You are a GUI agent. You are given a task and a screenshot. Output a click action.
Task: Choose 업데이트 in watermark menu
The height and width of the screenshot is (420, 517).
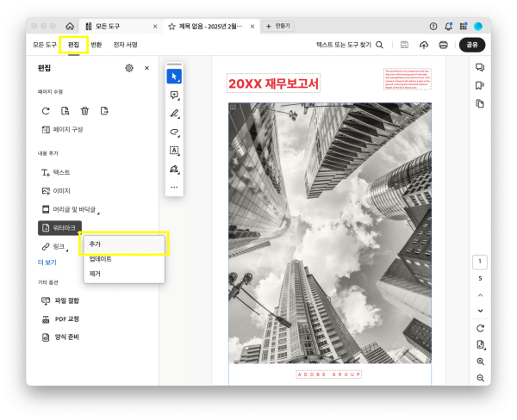point(123,259)
